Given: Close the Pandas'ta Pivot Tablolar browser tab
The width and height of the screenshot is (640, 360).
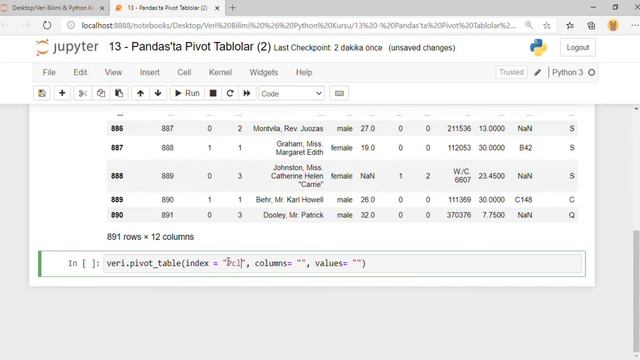Looking at the screenshot, I should coord(217,8).
